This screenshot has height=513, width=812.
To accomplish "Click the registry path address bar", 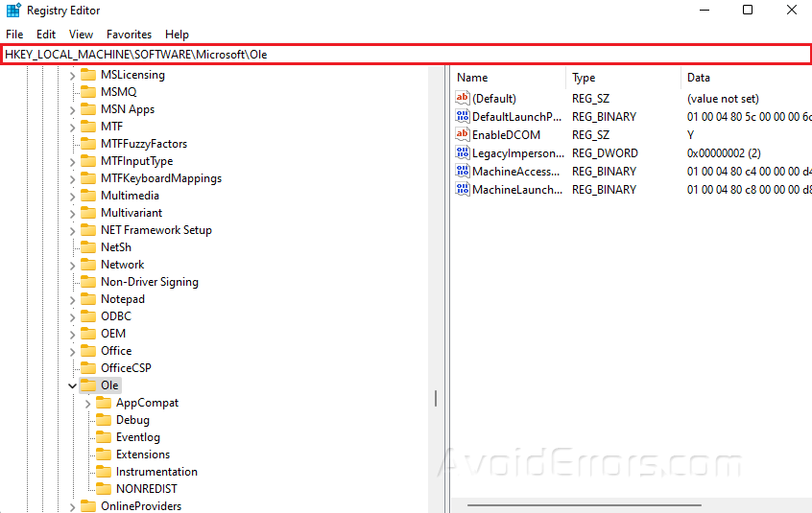I will pyautogui.click(x=406, y=55).
